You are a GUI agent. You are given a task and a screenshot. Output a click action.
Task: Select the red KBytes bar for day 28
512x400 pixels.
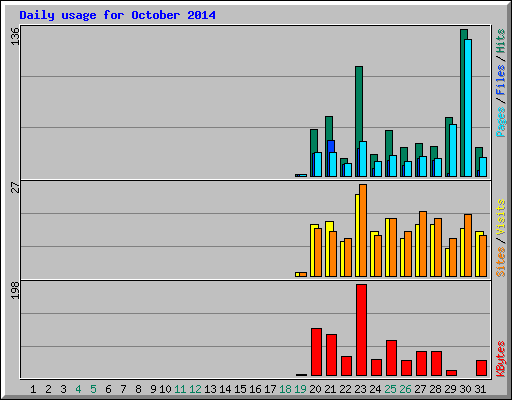tap(436, 363)
